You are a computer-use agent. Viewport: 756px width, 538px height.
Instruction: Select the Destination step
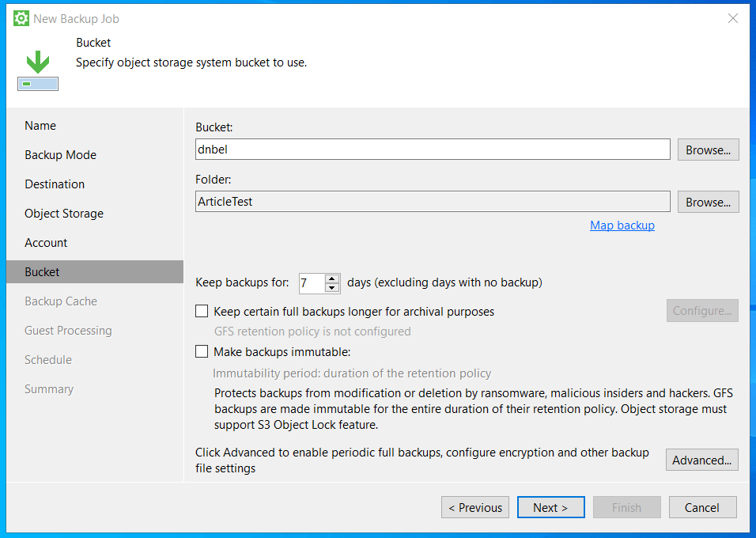click(55, 184)
